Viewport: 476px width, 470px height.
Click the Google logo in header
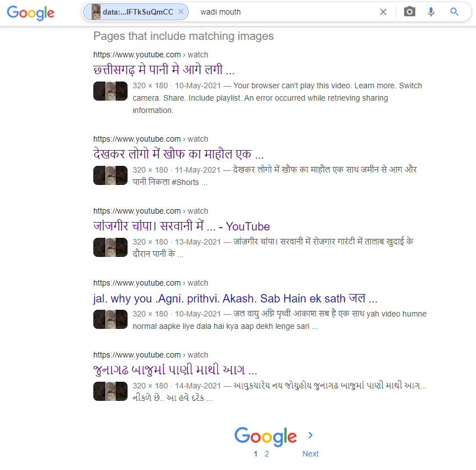[x=31, y=13]
